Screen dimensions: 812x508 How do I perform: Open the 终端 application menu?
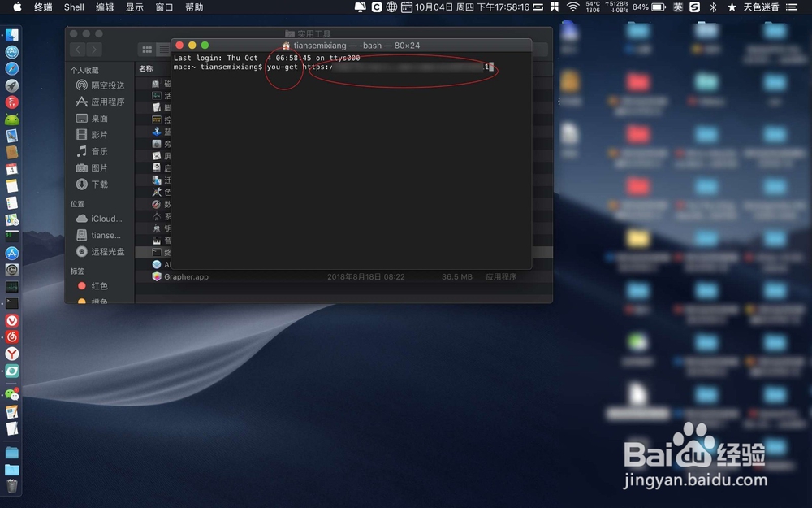43,7
